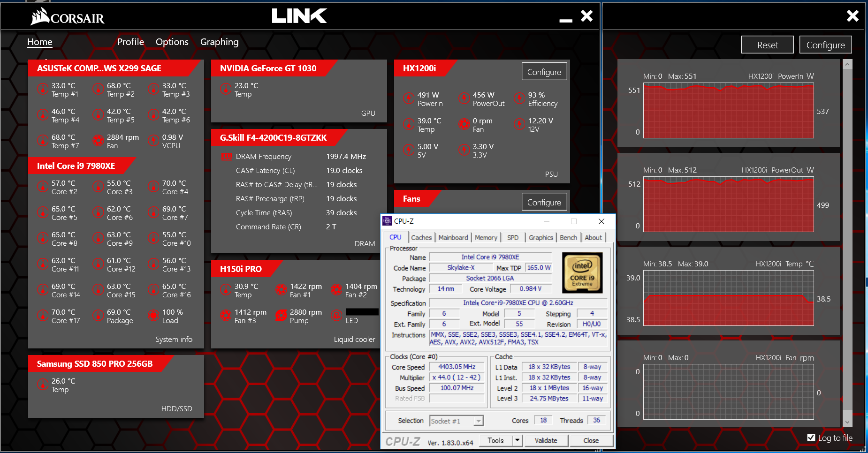Click the CPU Load icon
868x453 pixels.
click(153, 316)
